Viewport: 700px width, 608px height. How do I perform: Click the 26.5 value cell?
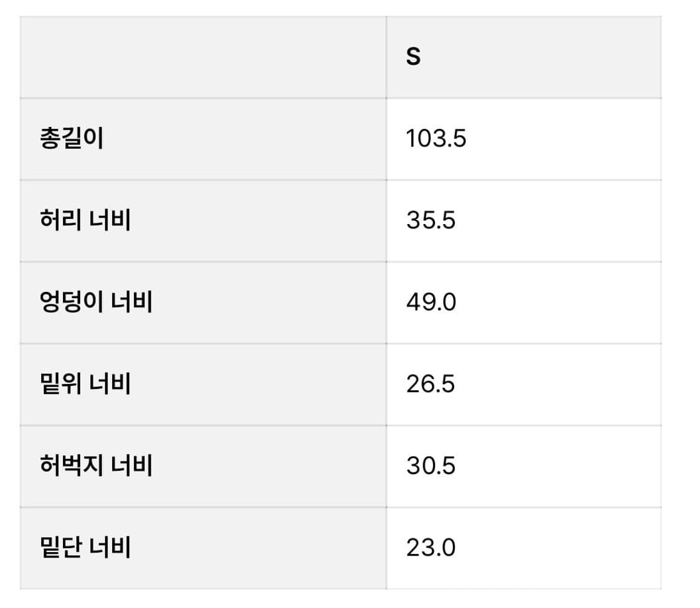[x=431, y=384]
